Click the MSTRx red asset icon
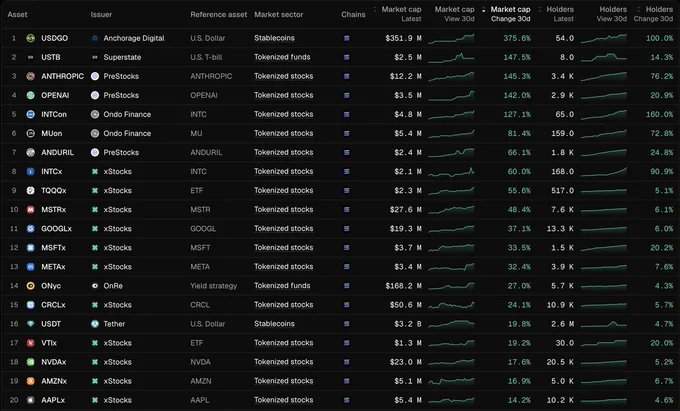This screenshot has width=680, height=411. 30,210
